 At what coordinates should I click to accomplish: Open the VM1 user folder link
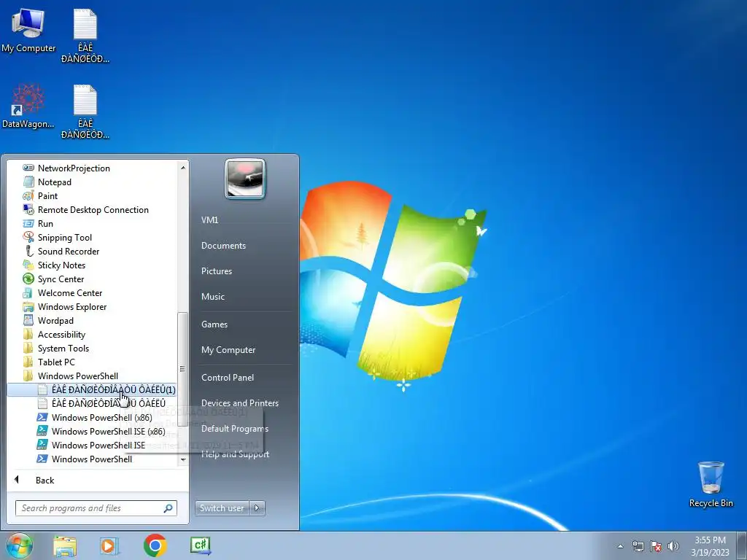tap(209, 220)
